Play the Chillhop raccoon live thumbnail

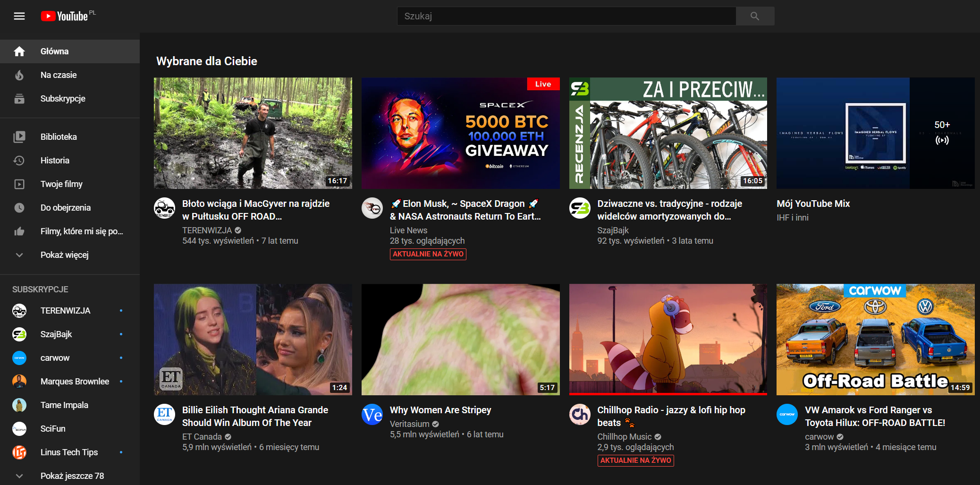[668, 340]
